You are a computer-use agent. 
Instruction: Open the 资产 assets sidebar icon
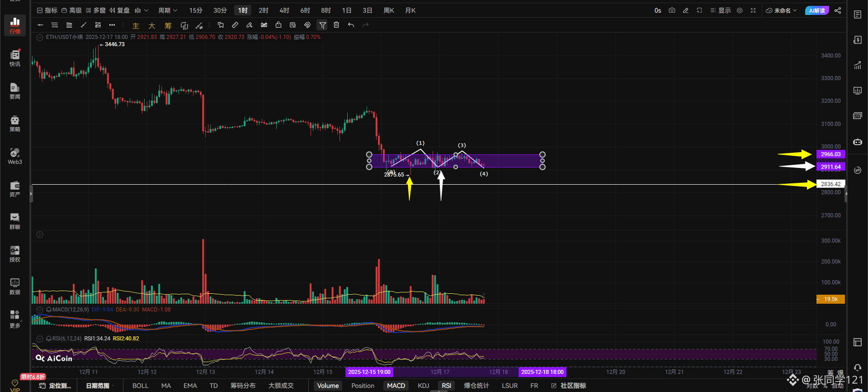click(15, 188)
